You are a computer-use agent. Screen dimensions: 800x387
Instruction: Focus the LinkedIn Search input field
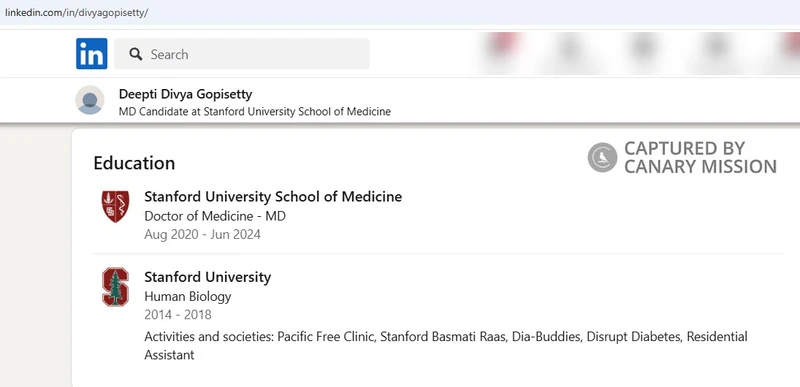tap(242, 54)
